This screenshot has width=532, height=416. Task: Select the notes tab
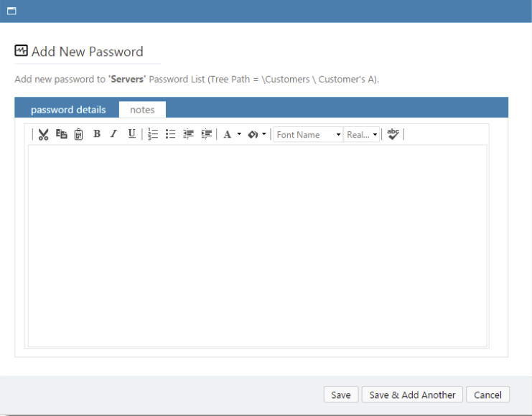point(142,110)
